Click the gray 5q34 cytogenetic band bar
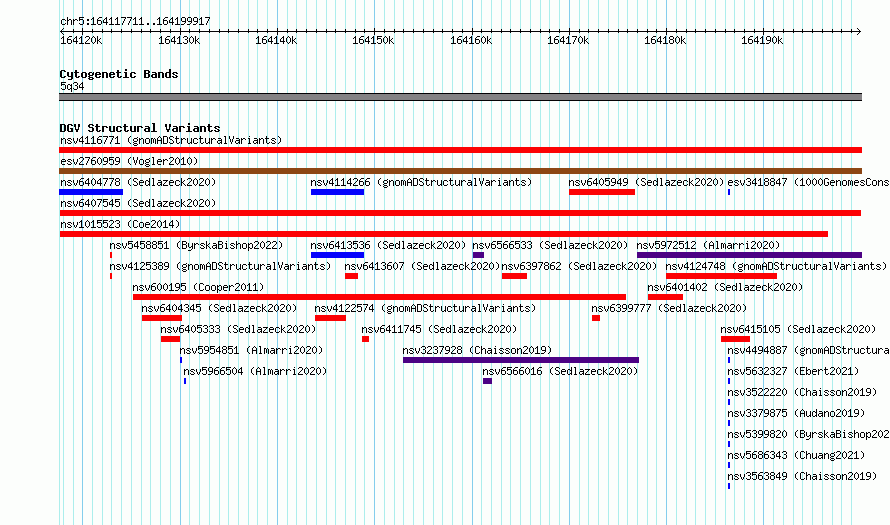Viewport: 890px width, 525px height. [460, 97]
